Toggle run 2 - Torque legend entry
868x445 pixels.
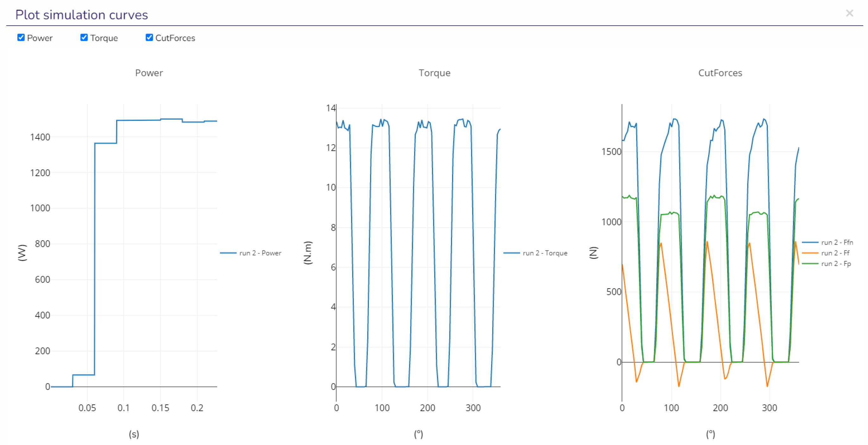(x=544, y=253)
